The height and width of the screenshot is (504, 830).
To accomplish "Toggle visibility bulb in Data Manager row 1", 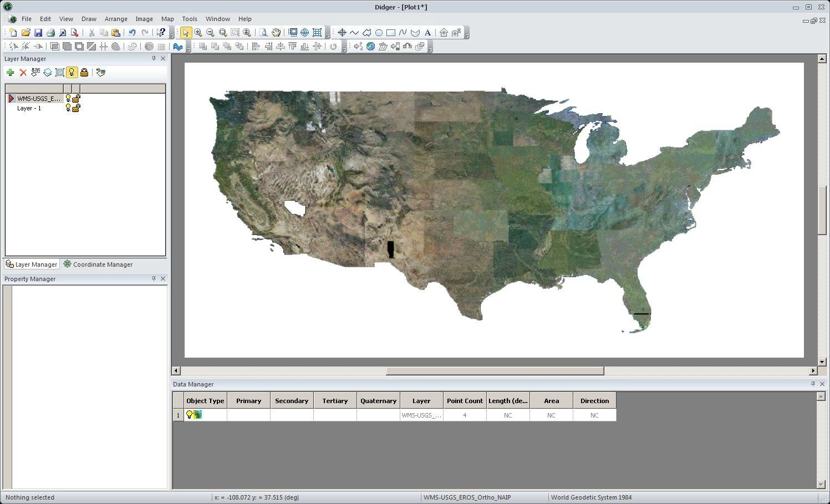I will (x=189, y=415).
